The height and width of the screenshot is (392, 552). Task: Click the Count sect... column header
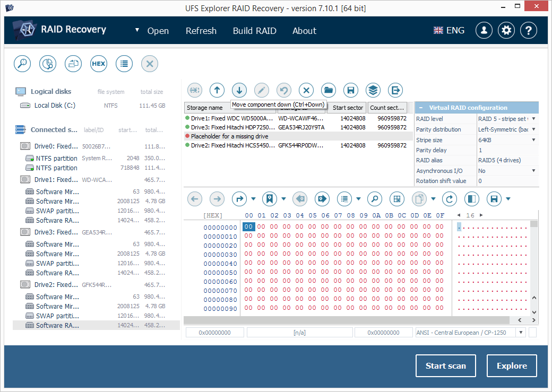(x=386, y=108)
